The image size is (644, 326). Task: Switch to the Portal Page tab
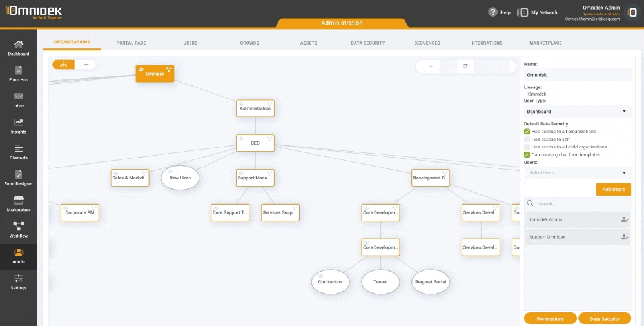point(131,43)
